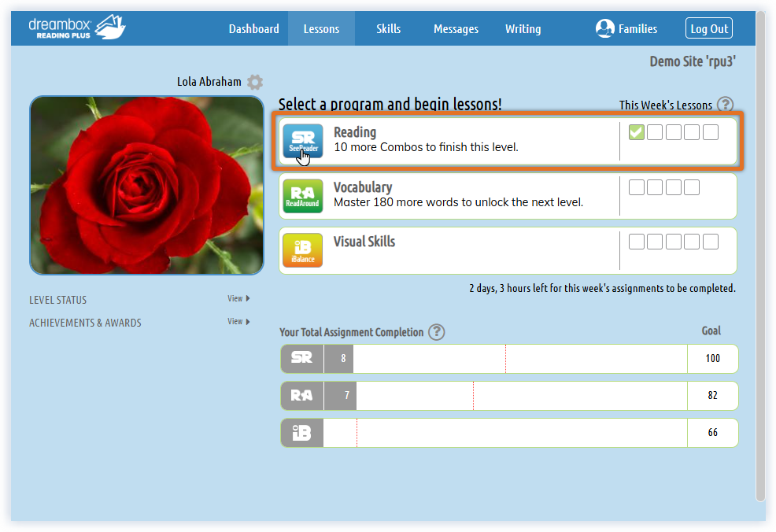Open the Skills tab
This screenshot has height=532, width=776.
tap(389, 28)
